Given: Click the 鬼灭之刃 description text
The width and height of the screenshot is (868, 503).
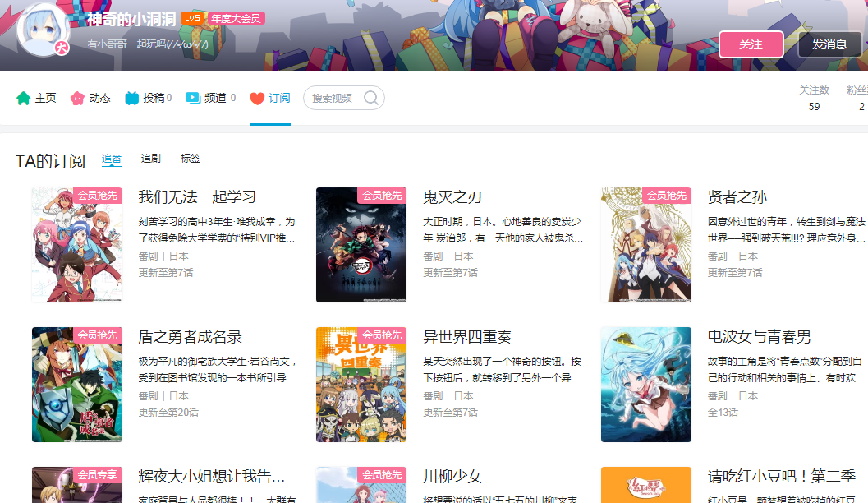Looking at the screenshot, I should click(503, 230).
